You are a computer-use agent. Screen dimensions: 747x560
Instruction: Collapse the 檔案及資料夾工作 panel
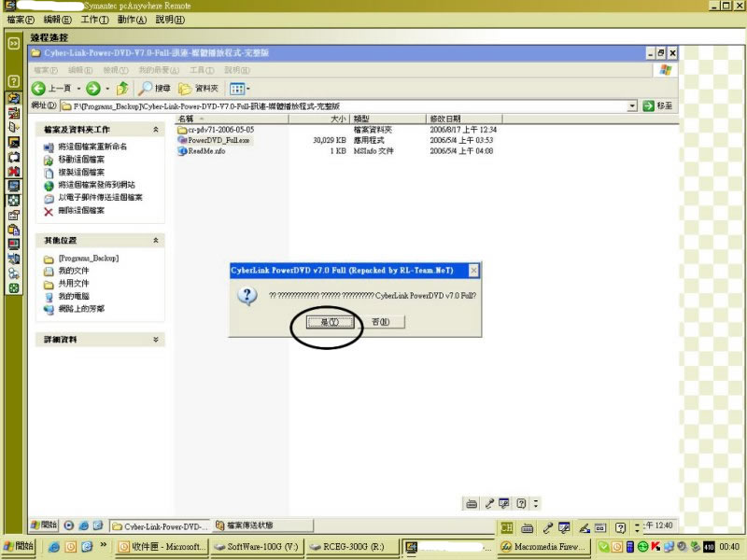[x=156, y=130]
